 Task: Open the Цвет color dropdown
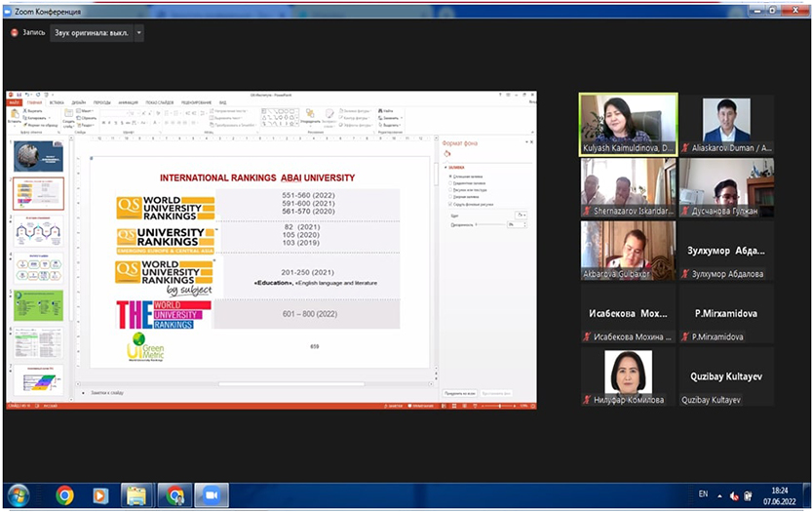point(522,215)
